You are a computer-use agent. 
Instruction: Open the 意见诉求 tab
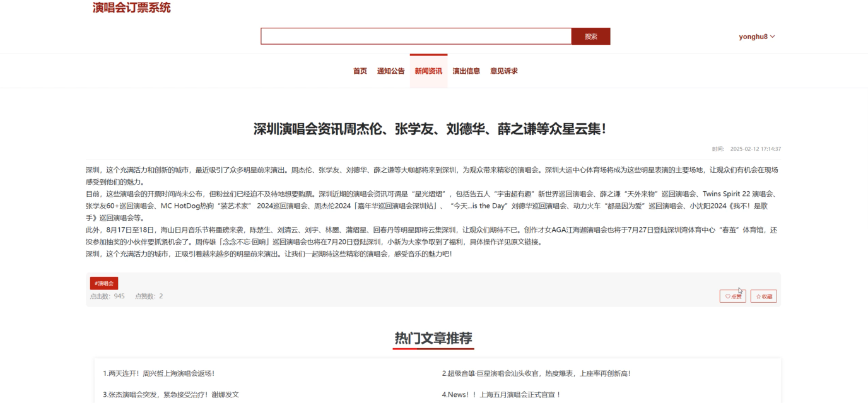(504, 71)
